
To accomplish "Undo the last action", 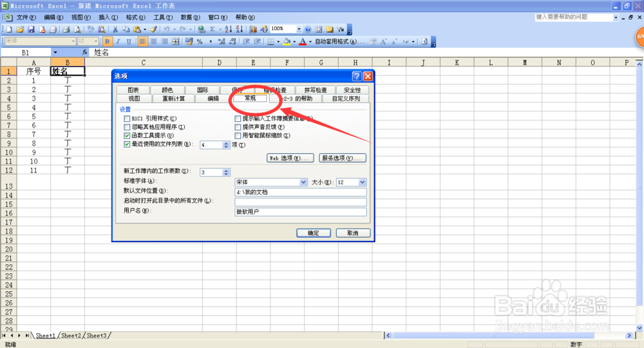I will [x=167, y=29].
